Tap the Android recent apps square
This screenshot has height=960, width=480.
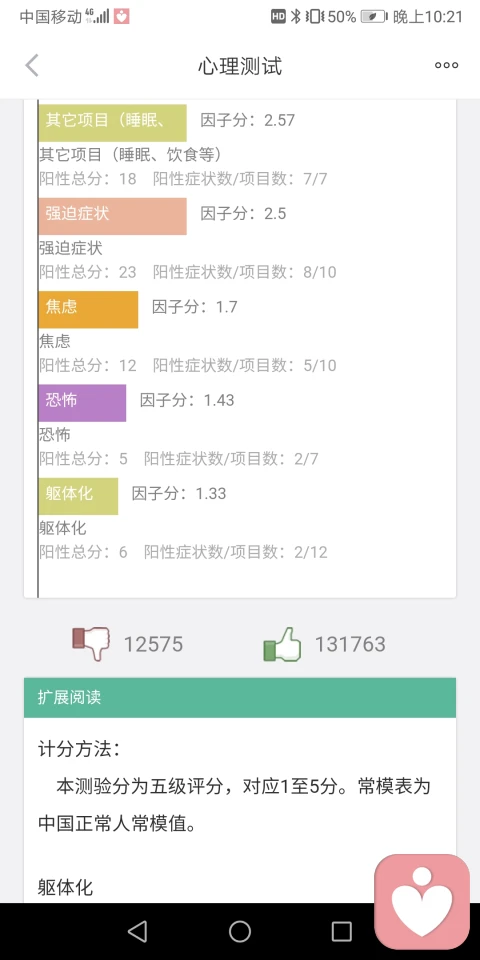tap(342, 931)
